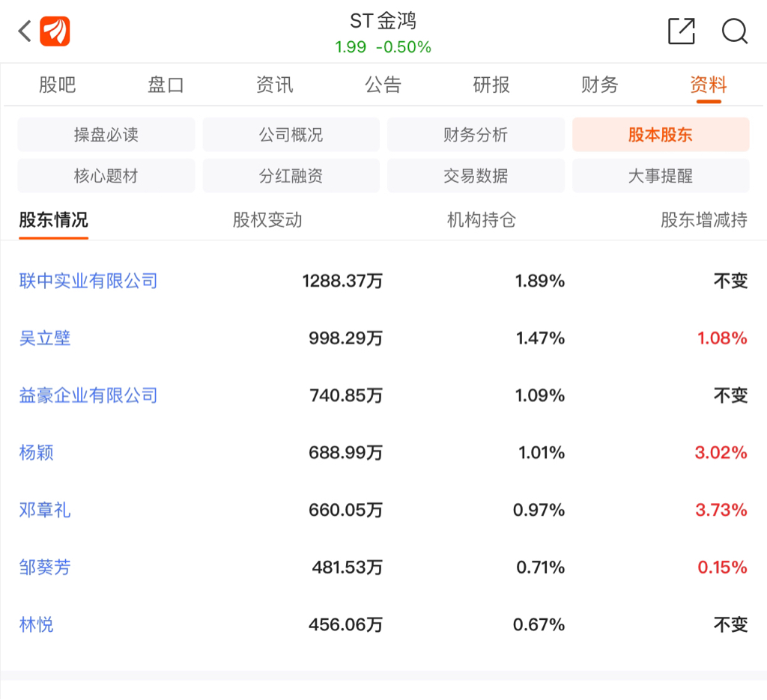Switch to the 机构持仓 sub-tab

coord(482,220)
